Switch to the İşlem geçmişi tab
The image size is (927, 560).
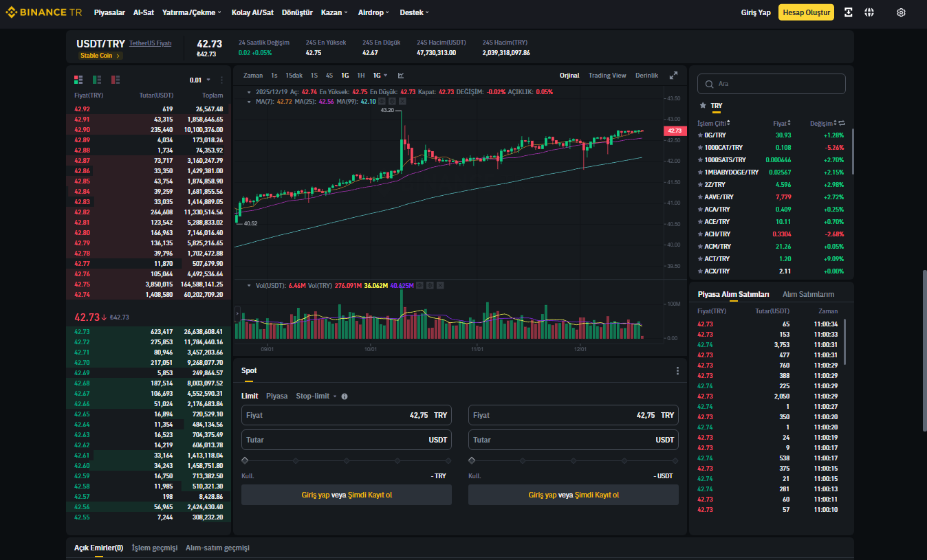[x=155, y=548]
